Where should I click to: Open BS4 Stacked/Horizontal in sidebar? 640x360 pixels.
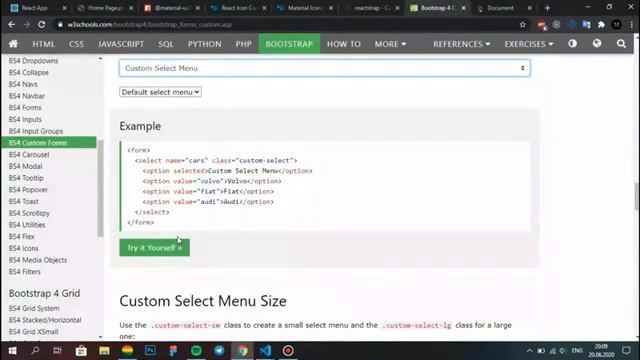pos(45,320)
